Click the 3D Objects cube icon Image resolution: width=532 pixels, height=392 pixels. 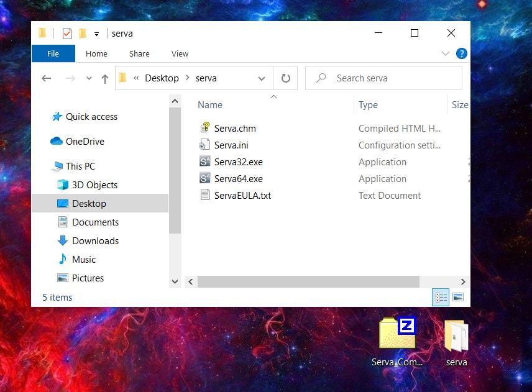coord(63,185)
